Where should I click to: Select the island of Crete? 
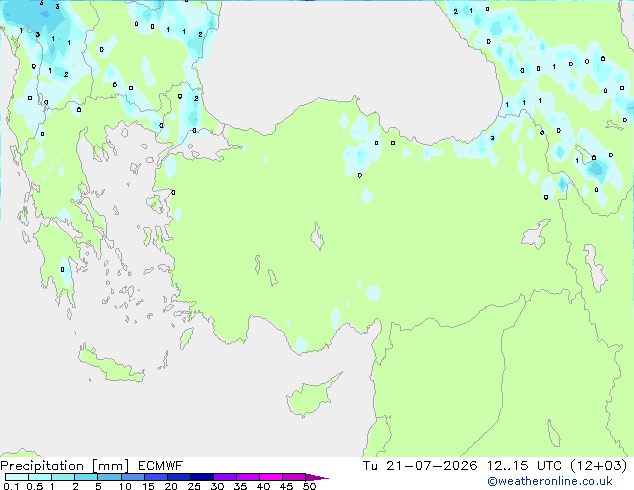point(110,365)
